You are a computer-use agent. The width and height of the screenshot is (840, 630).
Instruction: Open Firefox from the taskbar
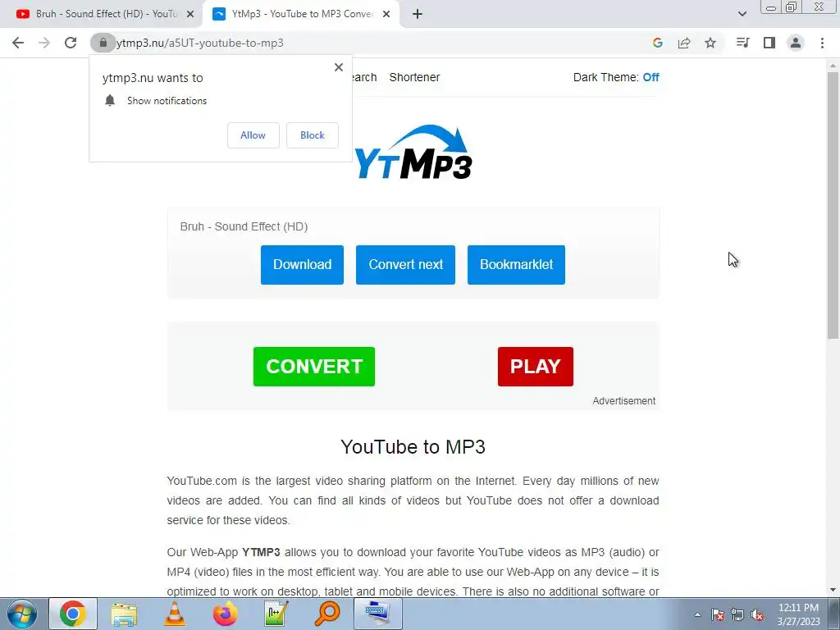pyautogui.click(x=225, y=614)
